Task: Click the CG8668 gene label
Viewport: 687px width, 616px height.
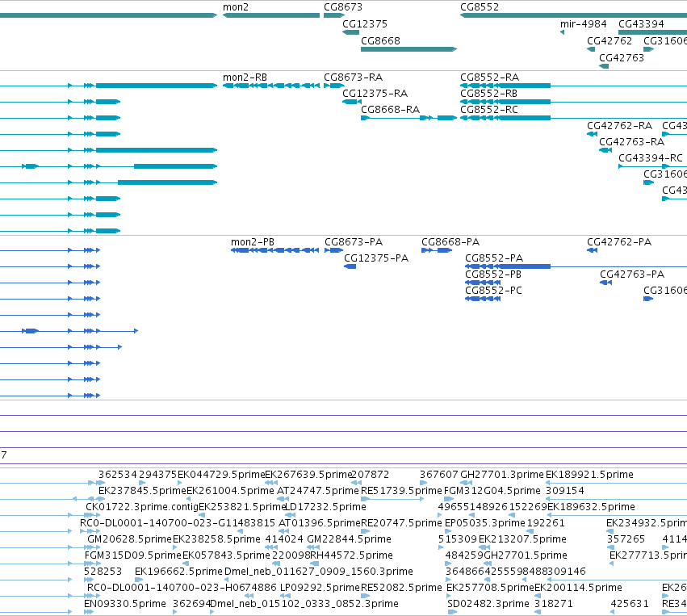Action: 380,40
